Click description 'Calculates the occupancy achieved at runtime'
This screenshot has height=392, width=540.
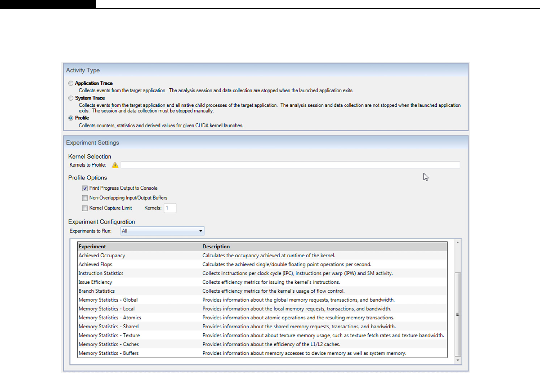click(269, 255)
